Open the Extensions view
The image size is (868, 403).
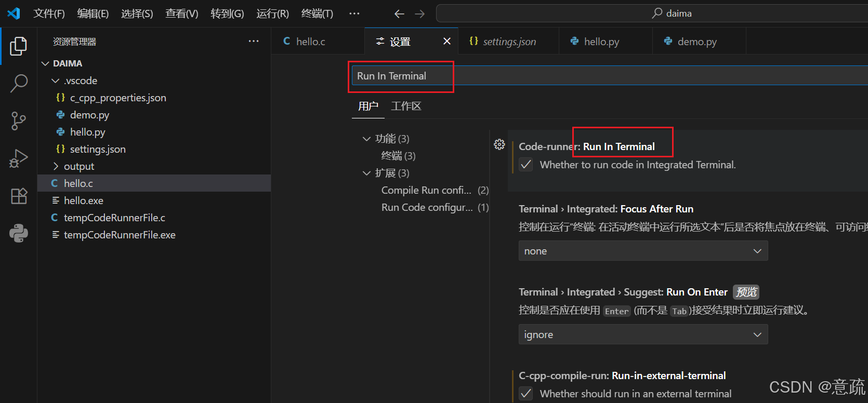[19, 196]
